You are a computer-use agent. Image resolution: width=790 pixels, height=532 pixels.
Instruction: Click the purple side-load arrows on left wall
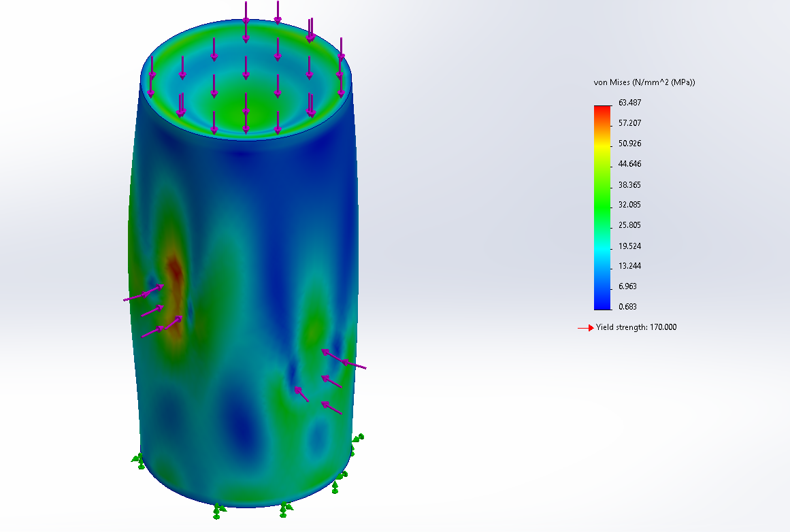pyautogui.click(x=153, y=311)
